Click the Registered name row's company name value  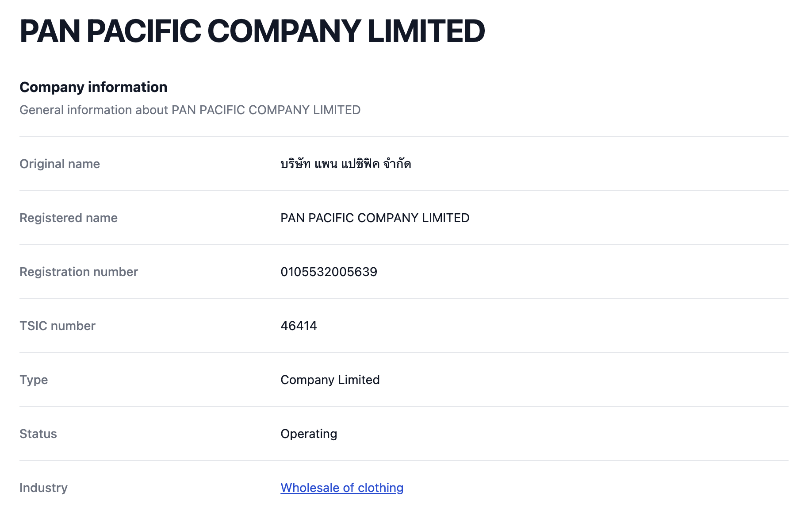(x=375, y=218)
